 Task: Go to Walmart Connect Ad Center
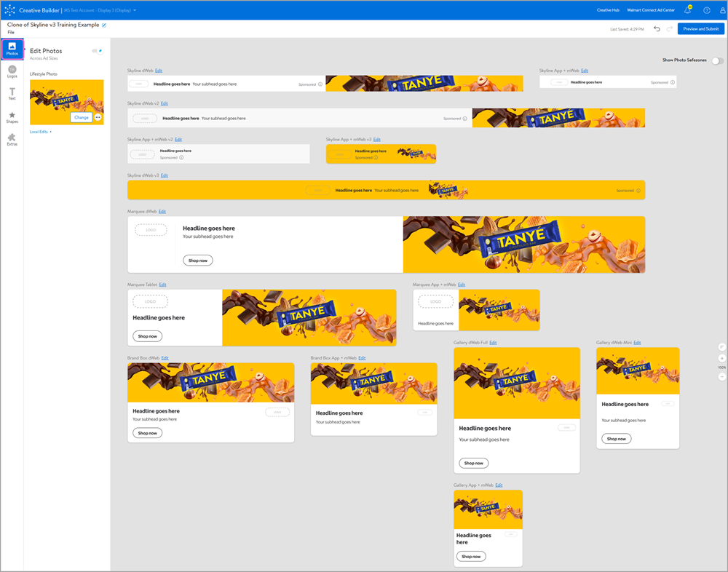pyautogui.click(x=650, y=10)
